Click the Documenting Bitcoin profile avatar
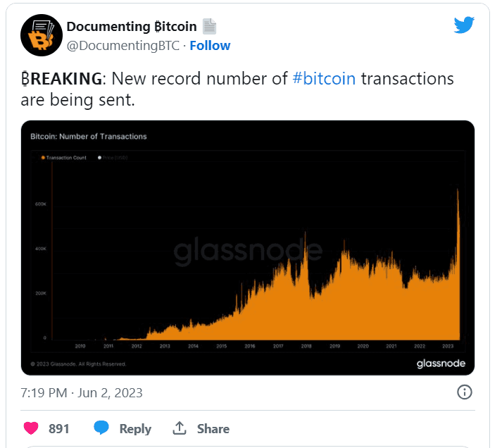The height and width of the screenshot is (448, 502). point(42,35)
